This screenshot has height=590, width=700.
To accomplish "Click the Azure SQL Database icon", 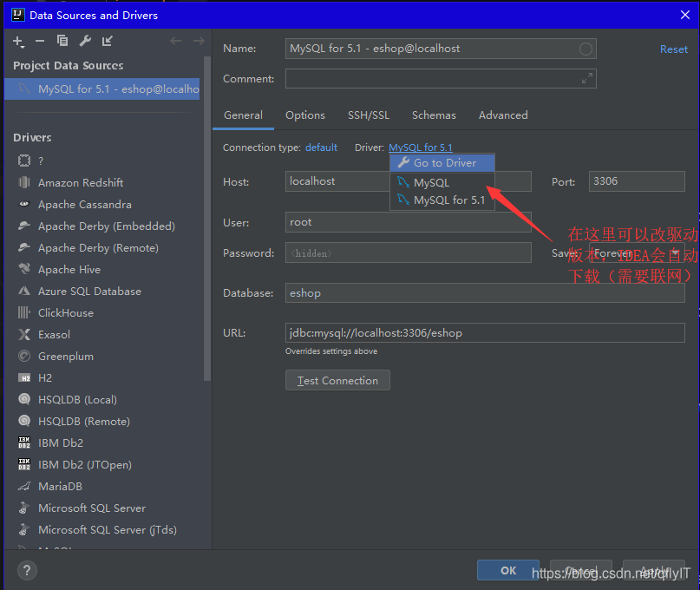I will (24, 291).
